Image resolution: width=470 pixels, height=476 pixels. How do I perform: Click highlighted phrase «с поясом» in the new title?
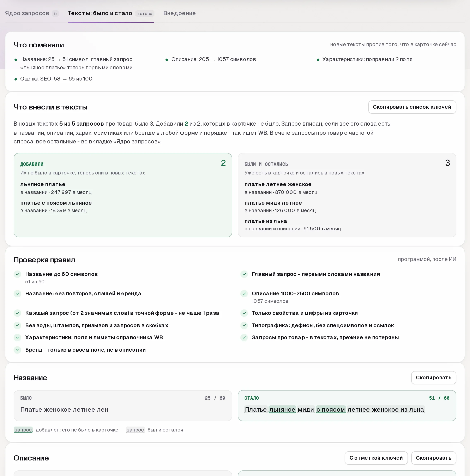coord(331,410)
